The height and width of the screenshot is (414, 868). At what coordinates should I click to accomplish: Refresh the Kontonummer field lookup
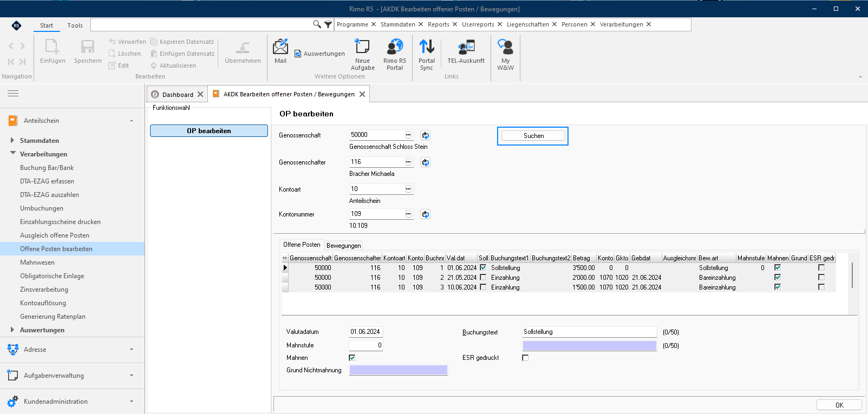(426, 214)
